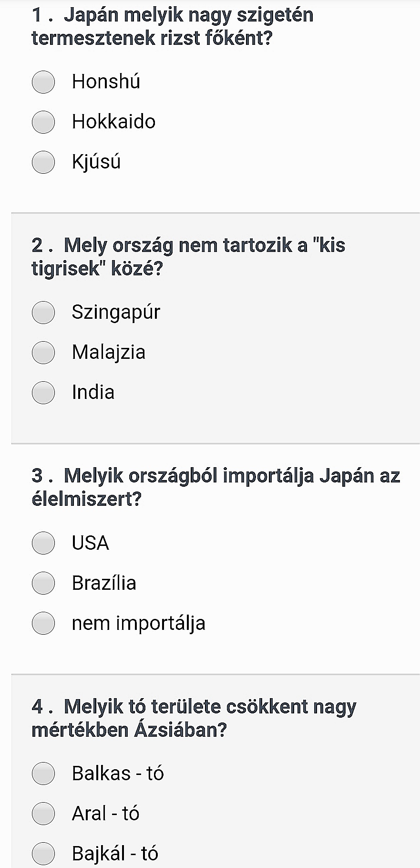This screenshot has height=868, width=420.
Task: Select the Honshú radio button
Action: click(x=43, y=82)
